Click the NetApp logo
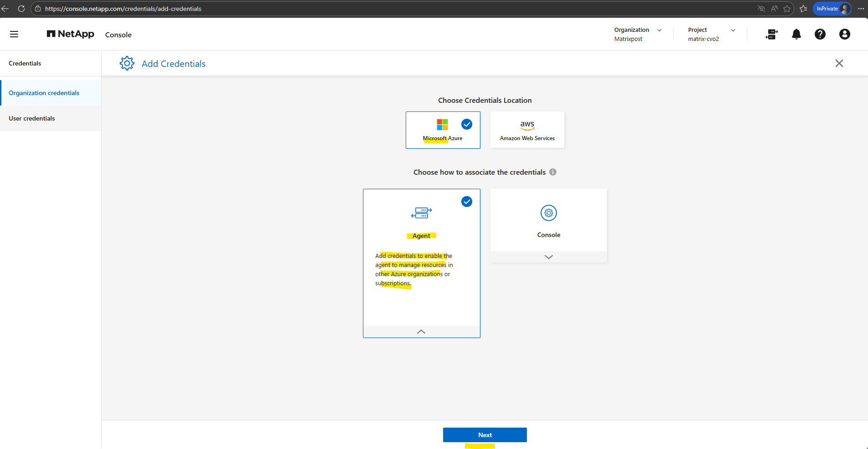Image resolution: width=868 pixels, height=449 pixels. tap(71, 34)
